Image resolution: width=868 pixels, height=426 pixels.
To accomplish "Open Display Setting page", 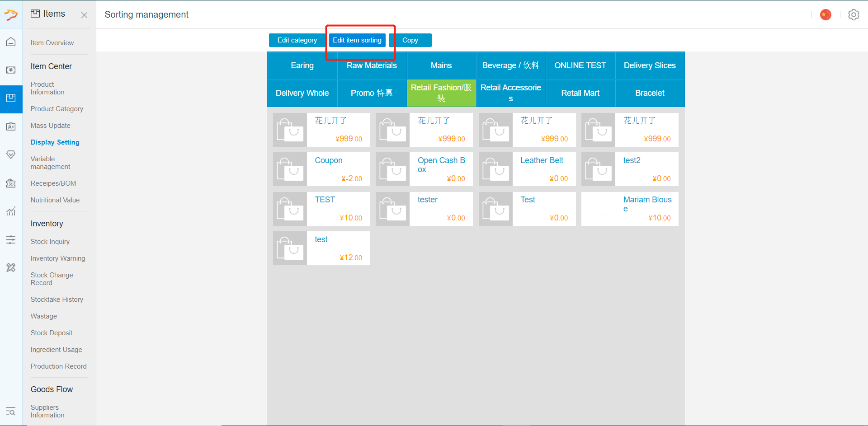I will [x=55, y=142].
